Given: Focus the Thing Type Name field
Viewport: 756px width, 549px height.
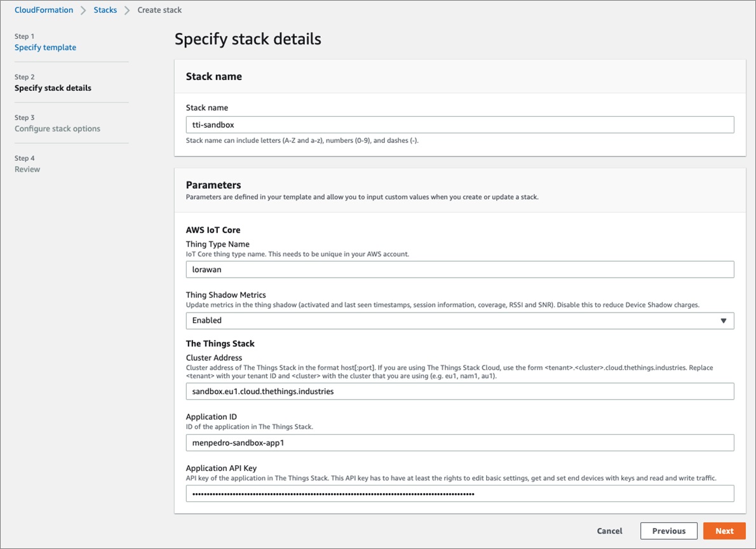Looking at the screenshot, I should pos(460,269).
